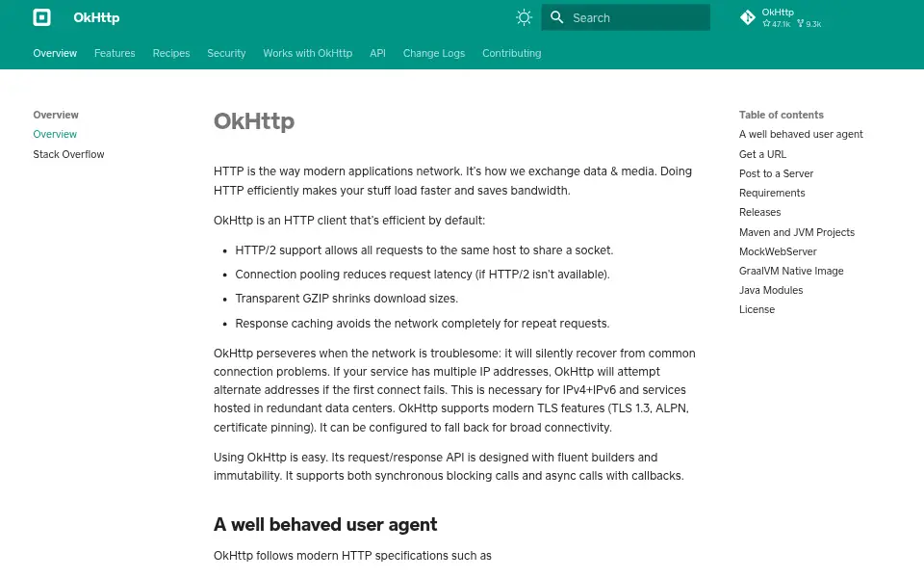Viewport: 924px width, 578px height.
Task: Focus the Search input field
Action: click(626, 17)
